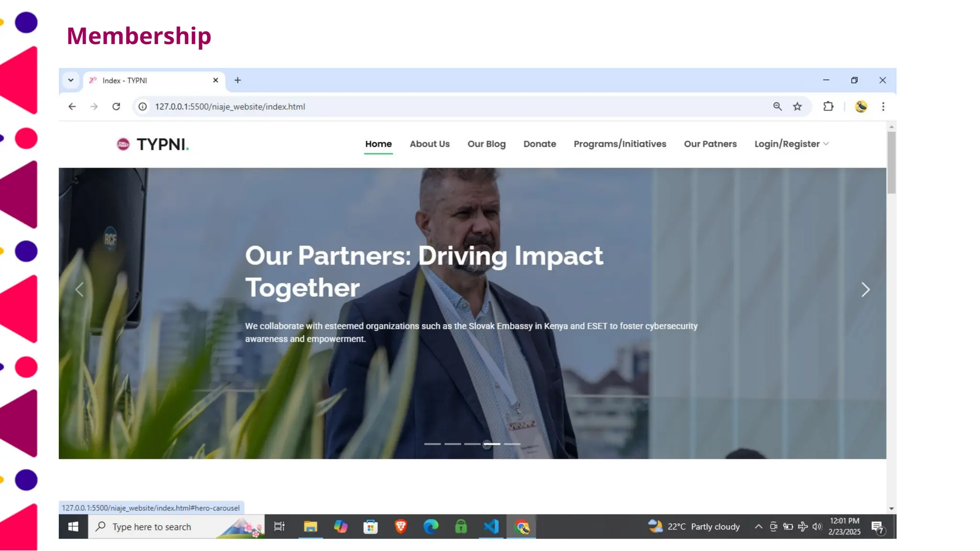
Task: Open the Chrome three-dot menu
Action: click(883, 107)
